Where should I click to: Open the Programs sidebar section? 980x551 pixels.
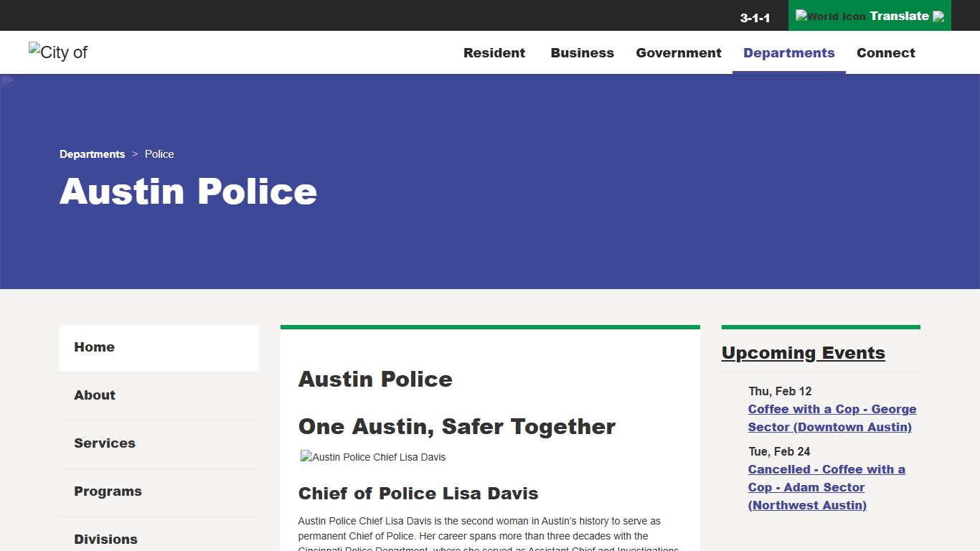pyautogui.click(x=108, y=491)
